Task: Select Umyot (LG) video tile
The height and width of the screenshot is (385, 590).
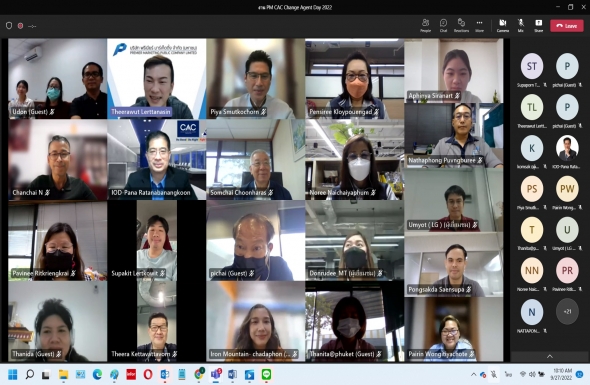Action: click(454, 200)
